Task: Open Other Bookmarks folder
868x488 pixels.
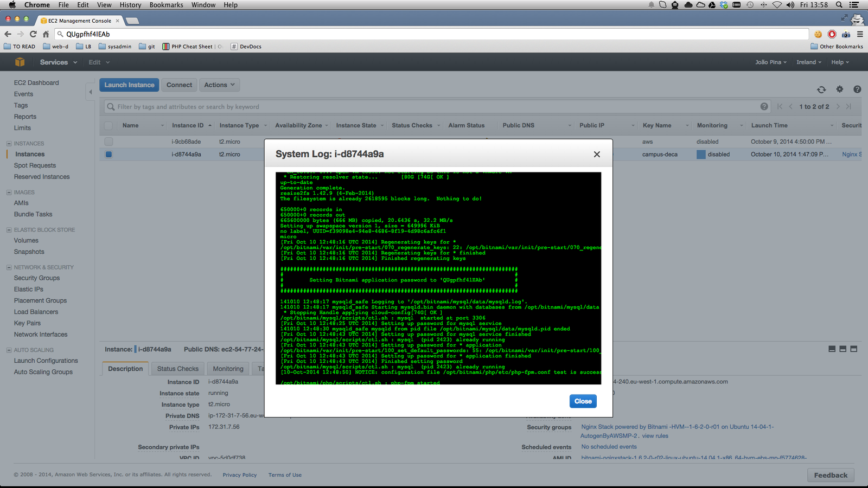Action: click(837, 47)
